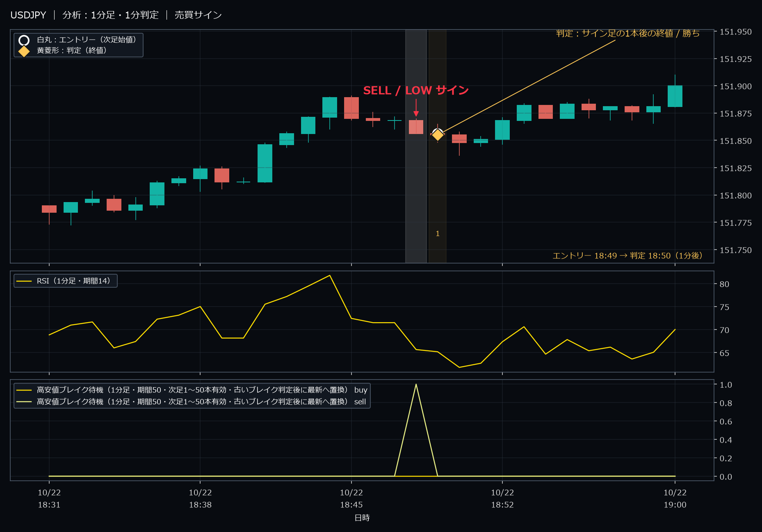The image size is (762, 532).
Task: Click the RSI(1分足・期間14) legend entry
Action: (66, 281)
